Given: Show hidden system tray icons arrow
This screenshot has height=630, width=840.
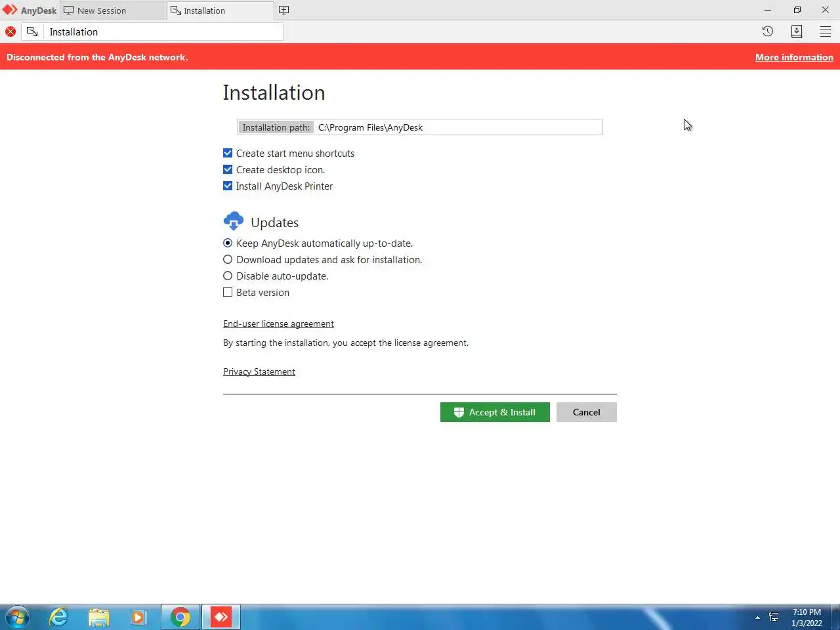Looking at the screenshot, I should pyautogui.click(x=757, y=618).
